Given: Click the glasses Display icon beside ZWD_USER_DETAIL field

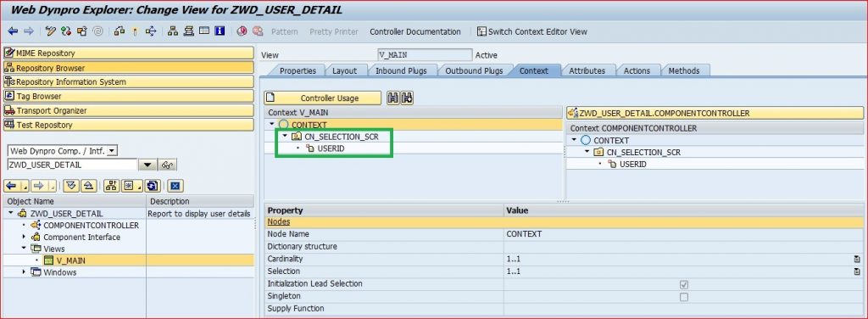Looking at the screenshot, I should 167,165.
